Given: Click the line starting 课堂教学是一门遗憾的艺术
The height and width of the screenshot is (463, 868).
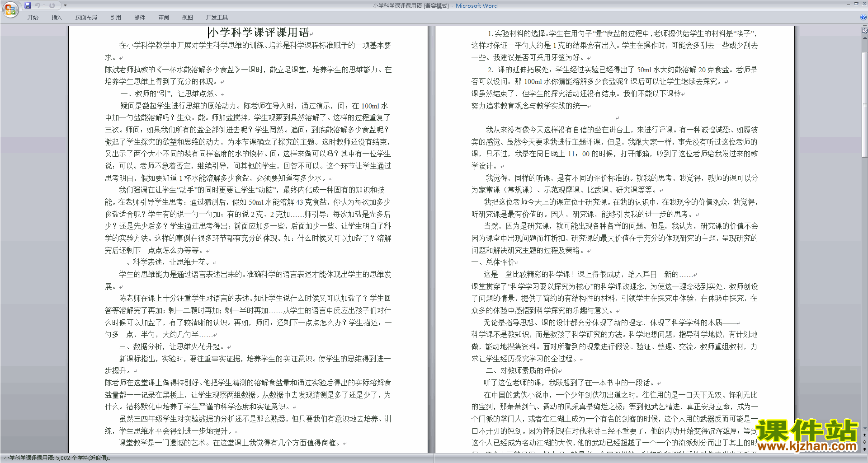Looking at the screenshot, I should (x=231, y=443).
